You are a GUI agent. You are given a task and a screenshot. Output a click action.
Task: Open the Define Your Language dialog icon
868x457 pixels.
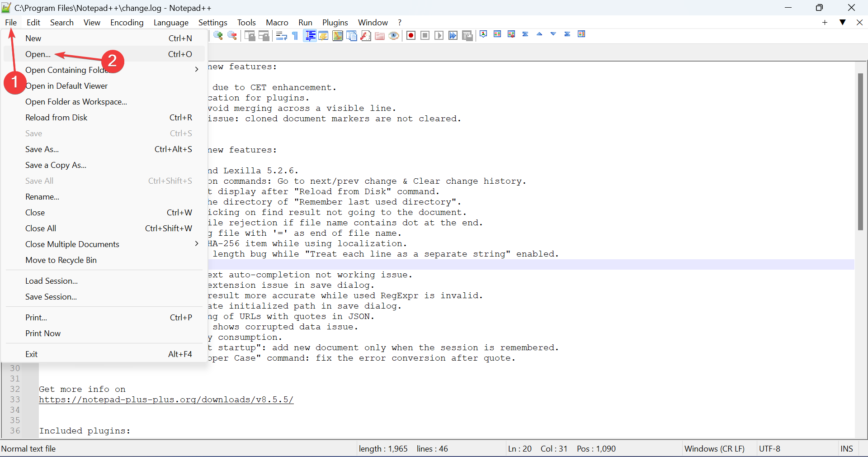pyautogui.click(x=323, y=36)
